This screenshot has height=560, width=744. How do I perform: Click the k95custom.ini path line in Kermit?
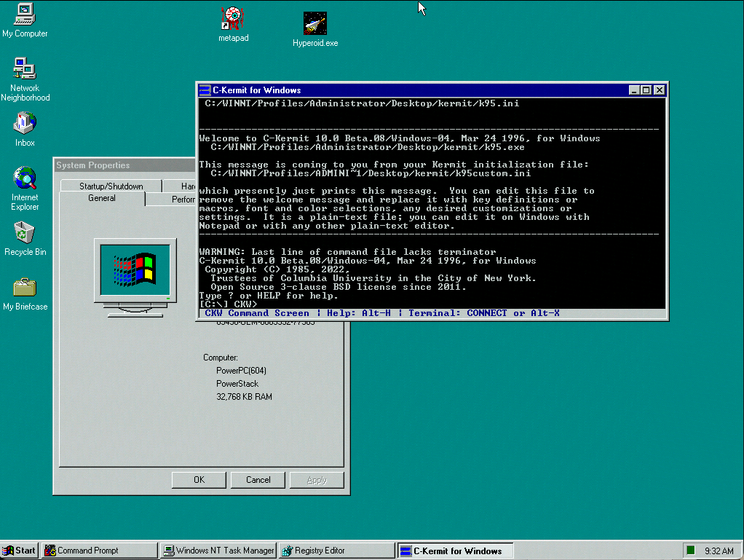(371, 174)
